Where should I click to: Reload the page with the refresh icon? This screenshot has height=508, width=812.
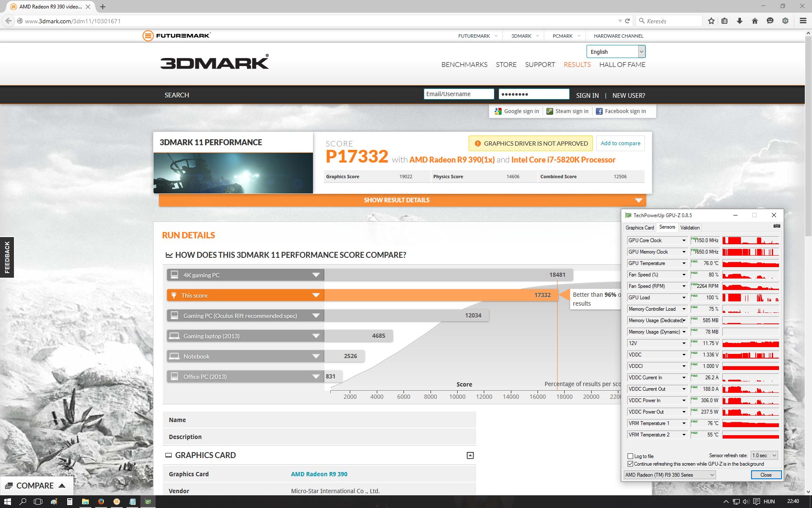pyautogui.click(x=628, y=21)
